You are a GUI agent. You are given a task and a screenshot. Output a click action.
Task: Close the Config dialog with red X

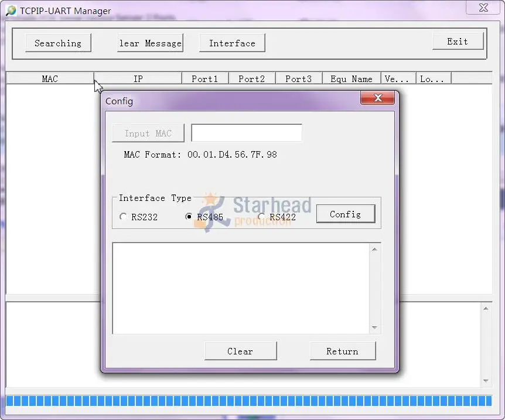[377, 98]
